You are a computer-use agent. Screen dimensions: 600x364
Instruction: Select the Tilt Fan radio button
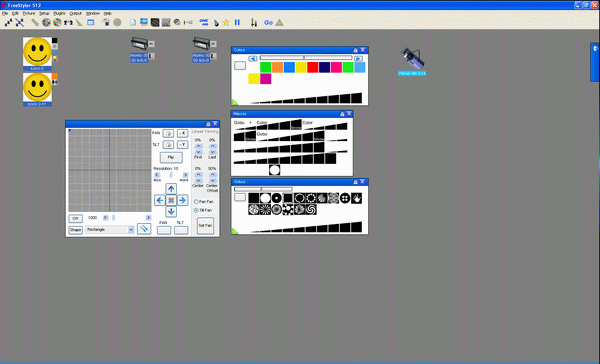coord(196,211)
